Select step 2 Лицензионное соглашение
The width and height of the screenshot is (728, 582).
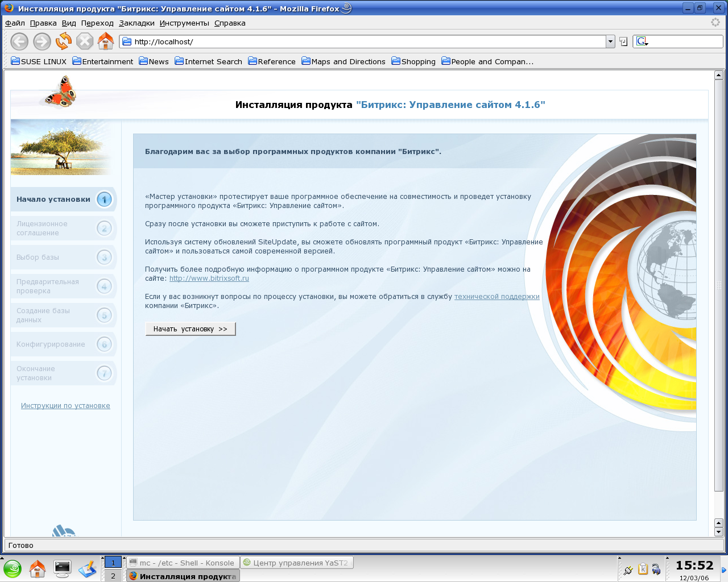click(63, 228)
